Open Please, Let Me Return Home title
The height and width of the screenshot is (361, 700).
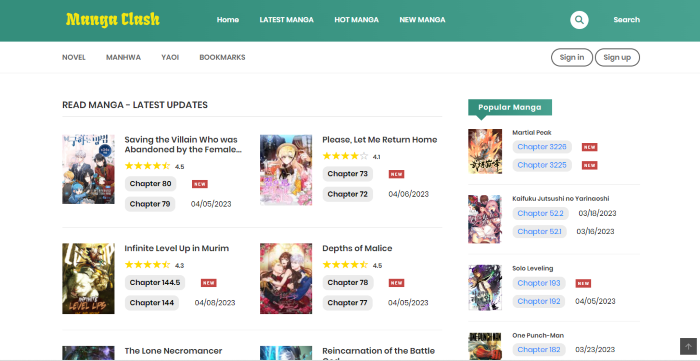(x=379, y=140)
